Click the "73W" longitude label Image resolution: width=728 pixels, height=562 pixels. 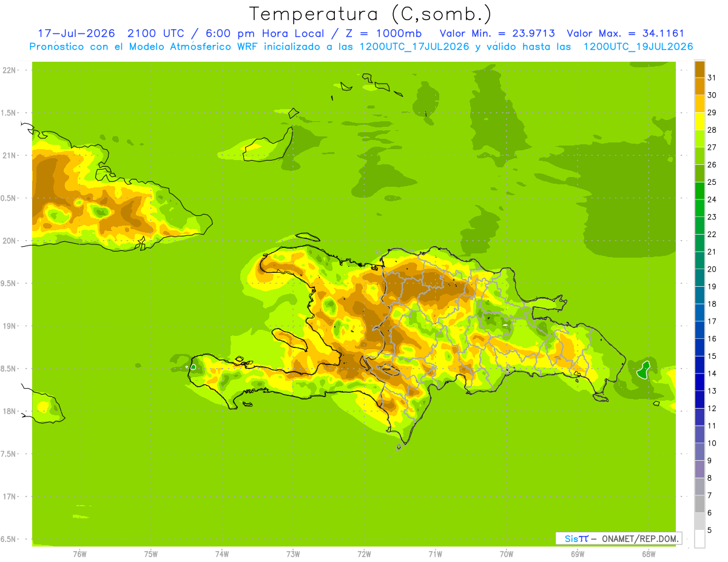pyautogui.click(x=293, y=554)
